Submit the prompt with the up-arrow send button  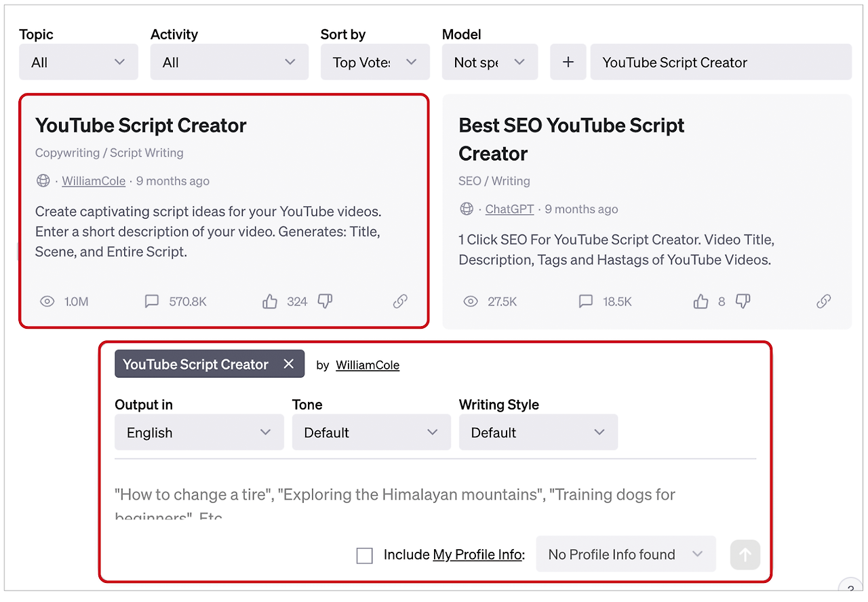pyautogui.click(x=745, y=555)
